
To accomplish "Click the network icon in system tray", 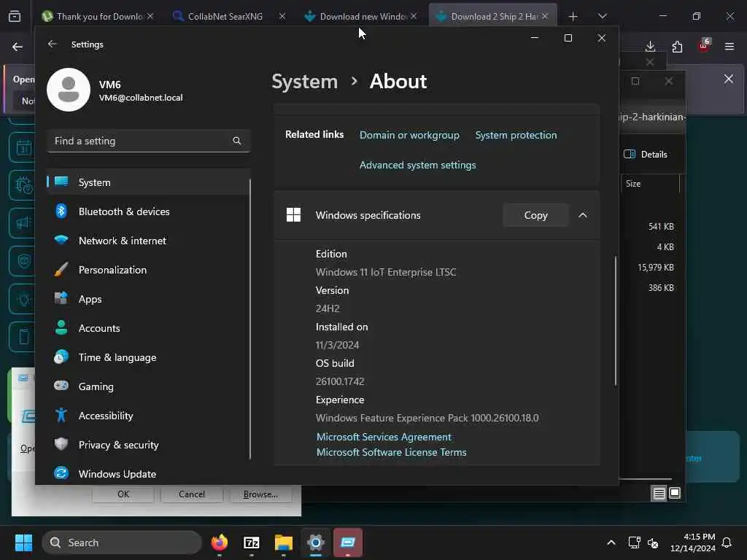I will tap(634, 542).
